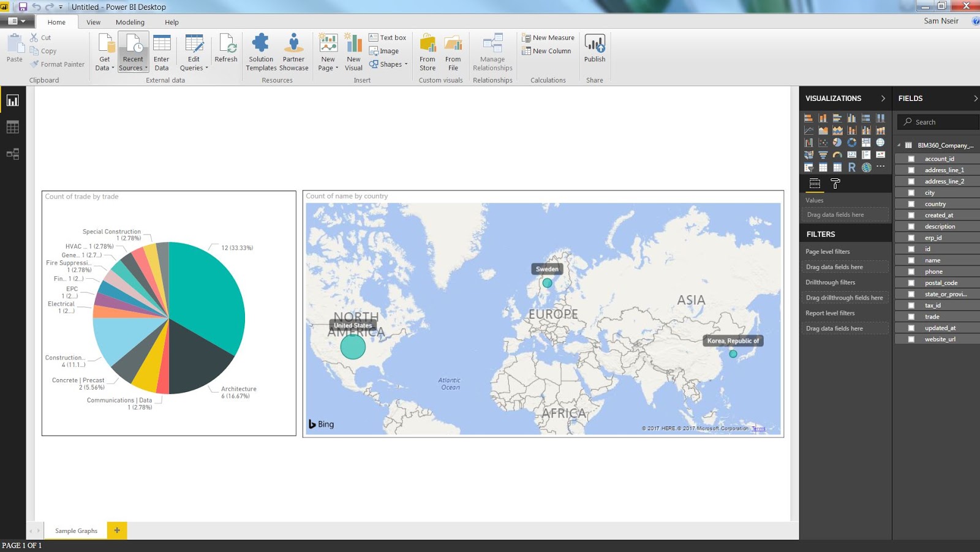Select the pie chart visualization icon

click(837, 142)
